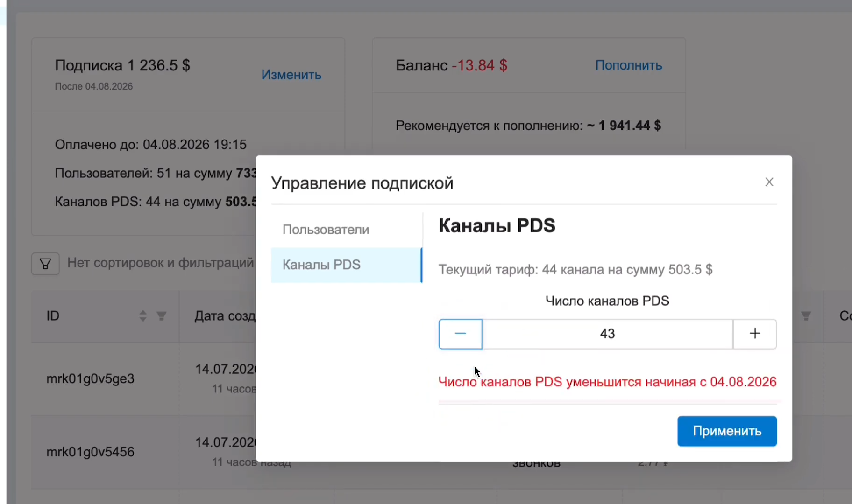
Task: Select the row ID mrk01g0v5456
Action: pos(90,452)
